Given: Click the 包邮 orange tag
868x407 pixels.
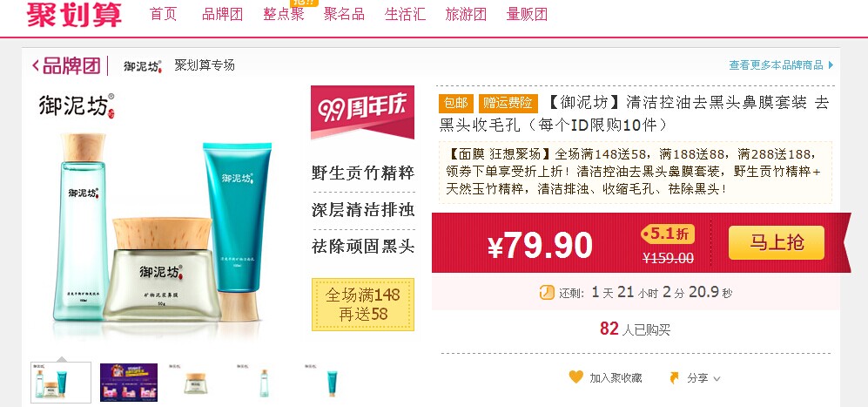Looking at the screenshot, I should [456, 103].
